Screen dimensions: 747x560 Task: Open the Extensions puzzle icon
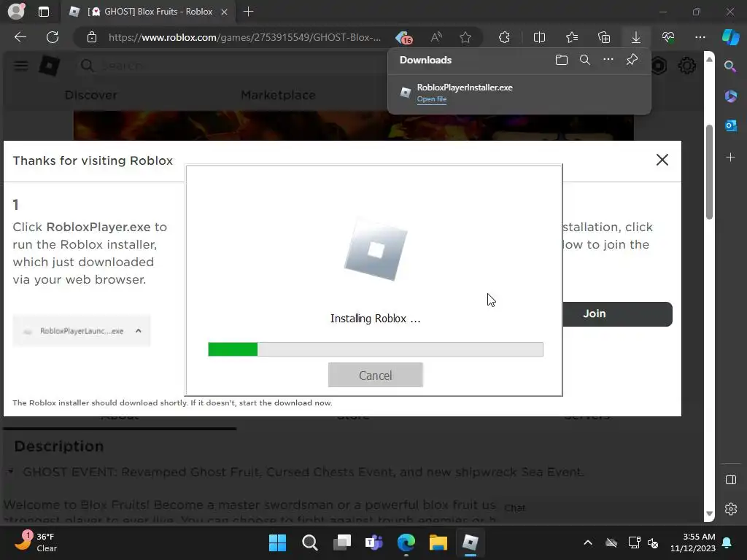(x=504, y=37)
